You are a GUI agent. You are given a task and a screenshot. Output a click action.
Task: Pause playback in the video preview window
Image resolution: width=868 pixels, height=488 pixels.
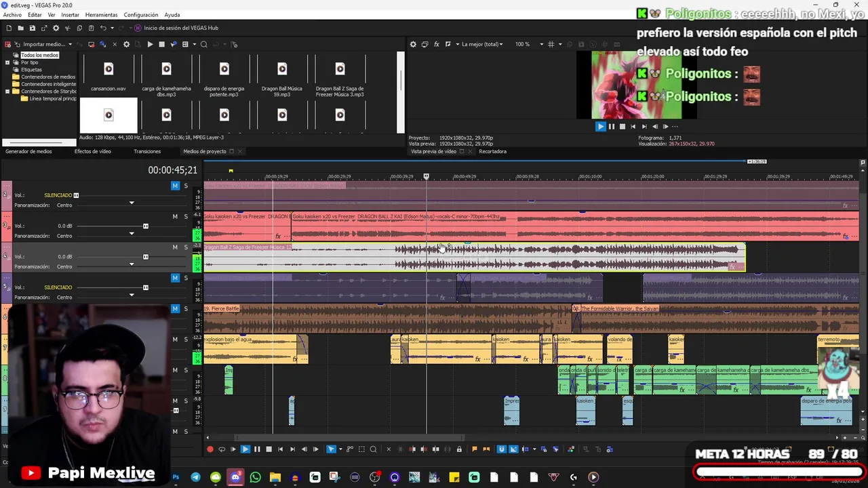pos(612,126)
